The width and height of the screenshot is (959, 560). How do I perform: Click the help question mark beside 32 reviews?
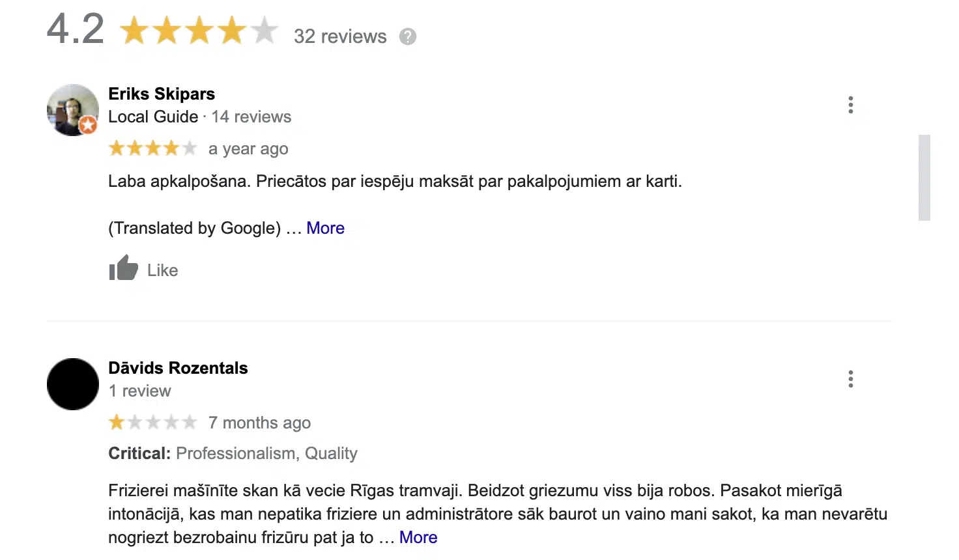click(408, 36)
